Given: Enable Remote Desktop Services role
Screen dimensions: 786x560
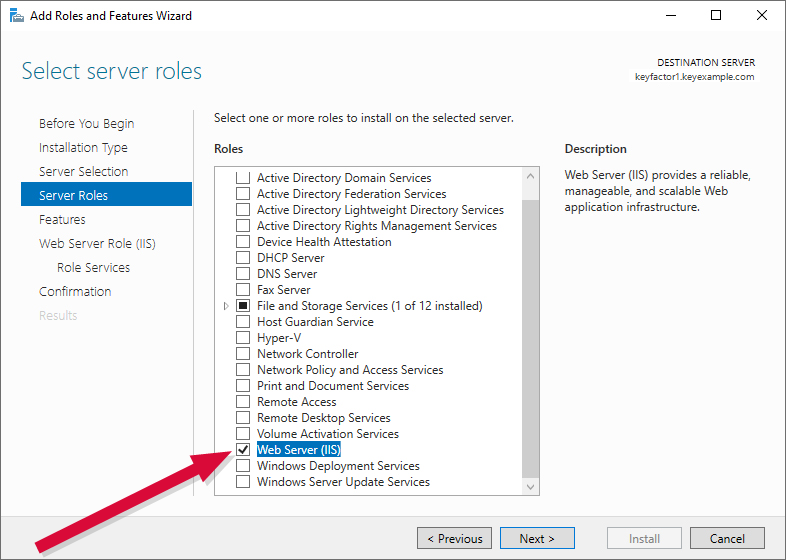Looking at the screenshot, I should click(242, 418).
